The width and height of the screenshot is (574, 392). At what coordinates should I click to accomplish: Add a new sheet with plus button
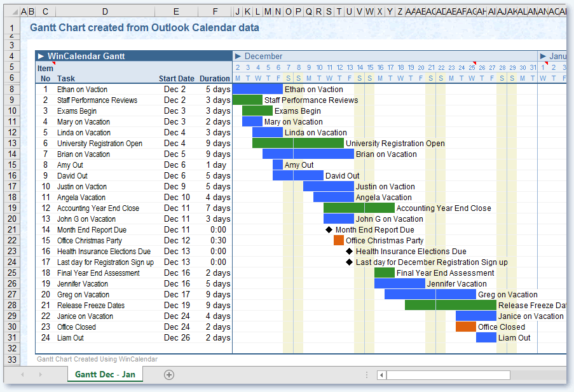click(169, 375)
